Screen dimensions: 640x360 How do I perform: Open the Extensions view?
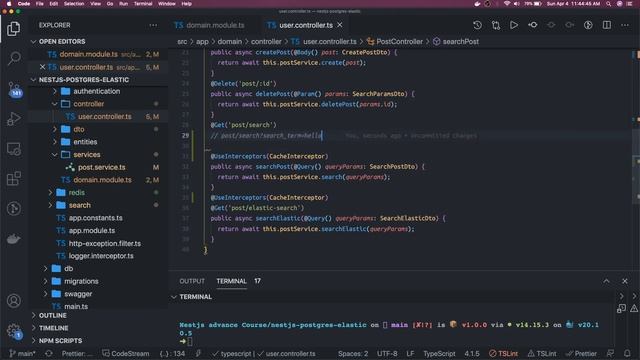point(14,178)
